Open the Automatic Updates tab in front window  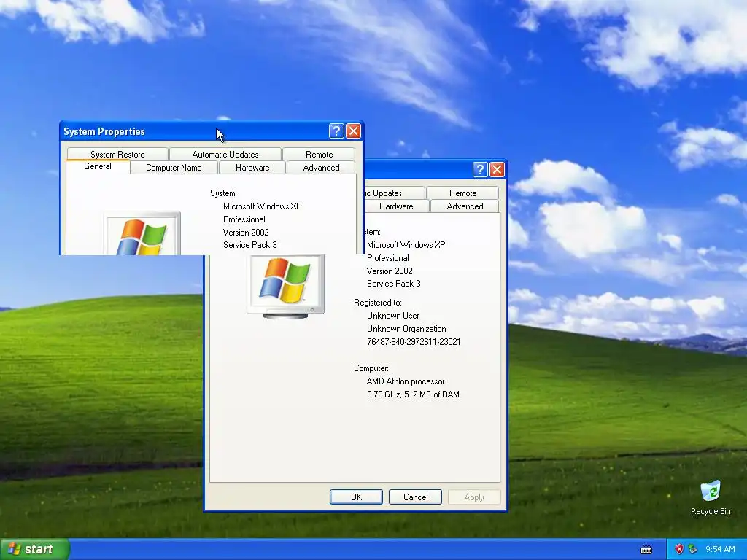(x=225, y=155)
